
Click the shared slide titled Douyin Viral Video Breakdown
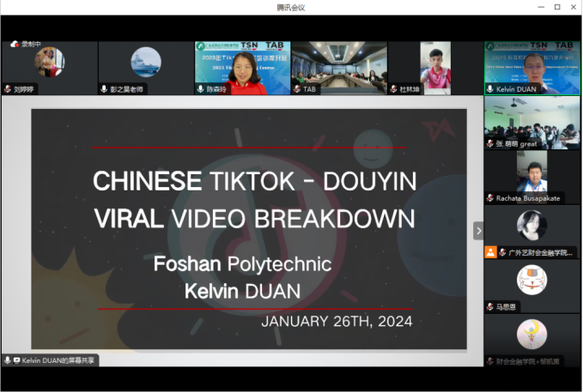pyautogui.click(x=249, y=229)
